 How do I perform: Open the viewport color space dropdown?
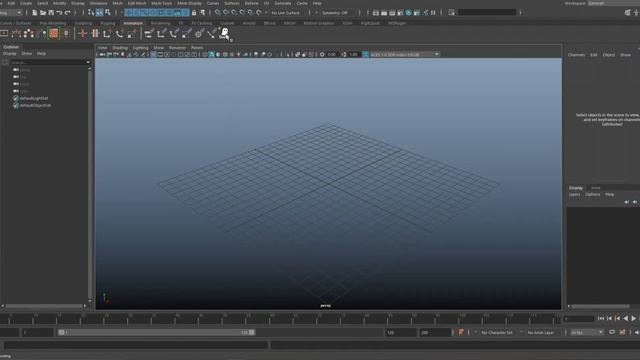coord(404,54)
